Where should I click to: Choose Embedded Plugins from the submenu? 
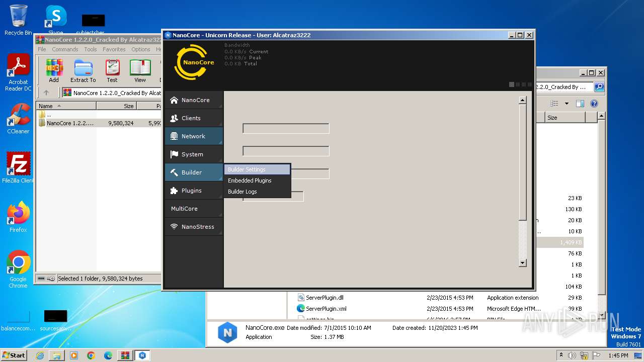point(257,180)
